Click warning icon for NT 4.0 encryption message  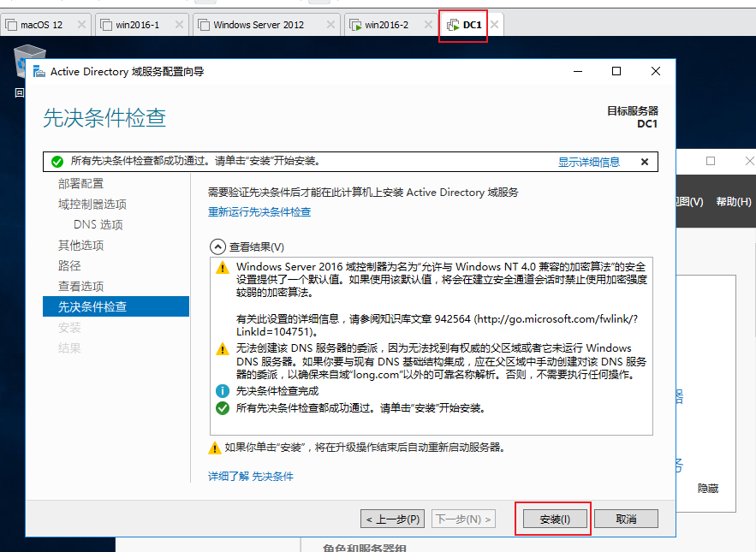[223, 267]
